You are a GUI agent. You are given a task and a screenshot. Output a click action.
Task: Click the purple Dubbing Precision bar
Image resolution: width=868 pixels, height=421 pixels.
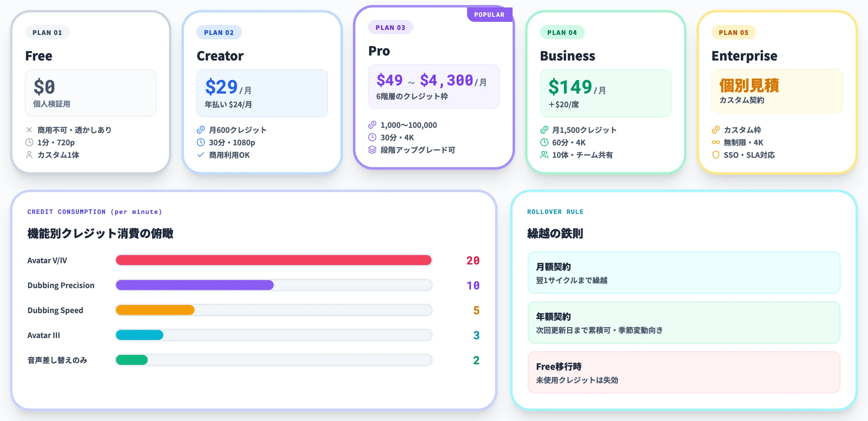(x=195, y=285)
